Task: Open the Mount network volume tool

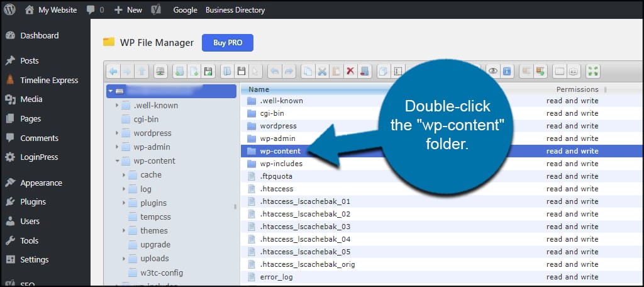Action: [160, 71]
